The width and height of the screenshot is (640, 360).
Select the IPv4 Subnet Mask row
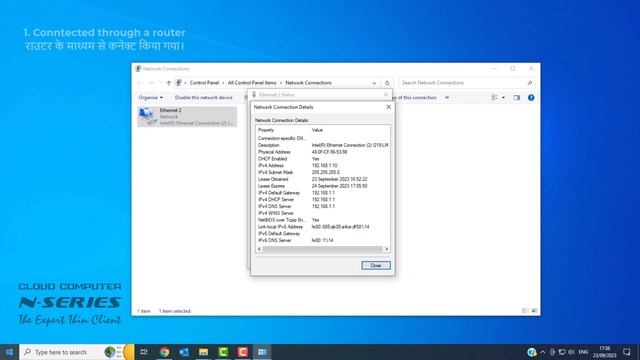(322, 172)
